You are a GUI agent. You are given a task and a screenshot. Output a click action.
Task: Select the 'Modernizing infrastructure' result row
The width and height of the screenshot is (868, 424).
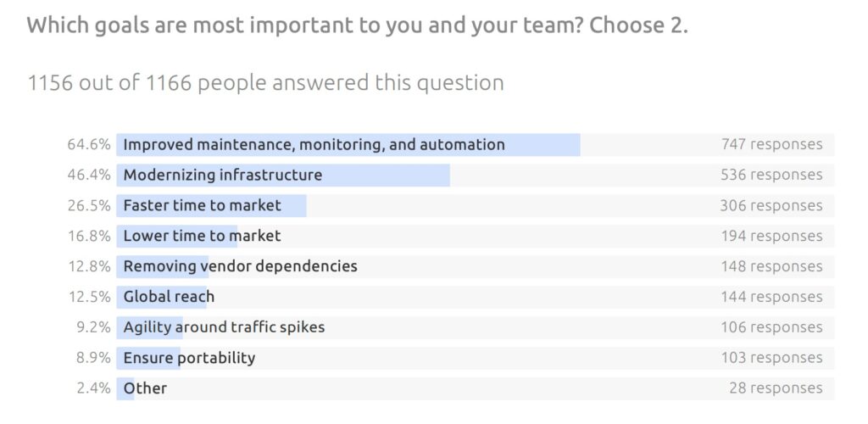(475, 175)
